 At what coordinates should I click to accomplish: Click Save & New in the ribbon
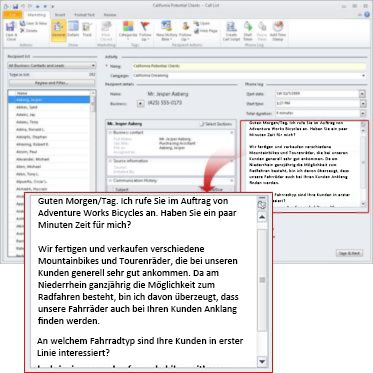pos(33,24)
